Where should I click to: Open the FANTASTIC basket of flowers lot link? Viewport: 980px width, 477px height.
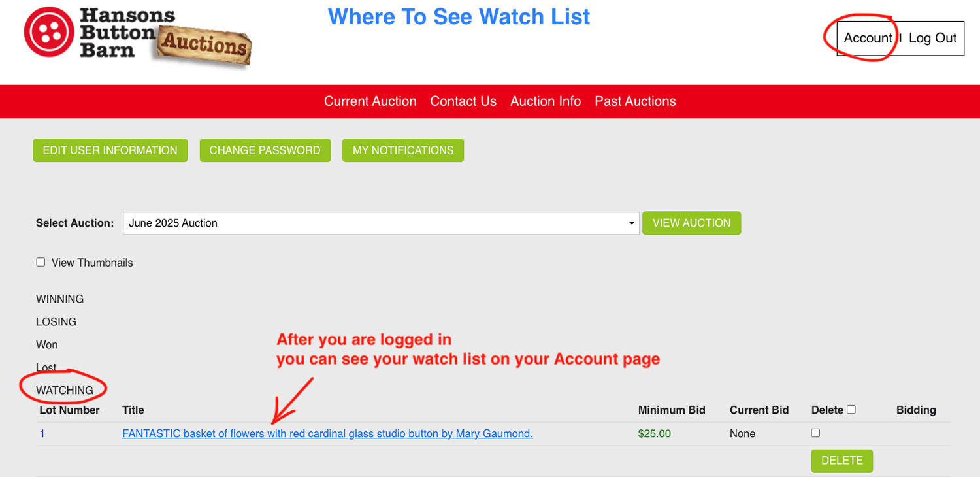327,433
